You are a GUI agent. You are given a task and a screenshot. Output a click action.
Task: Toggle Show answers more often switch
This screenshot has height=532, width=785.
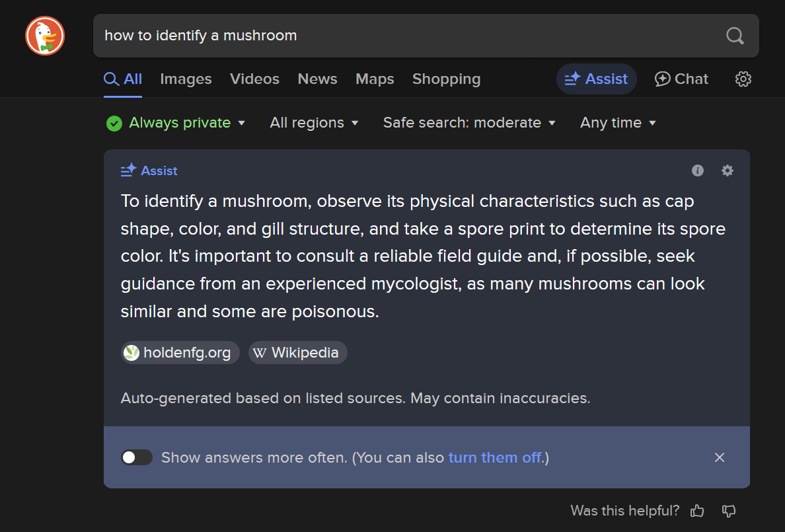pyautogui.click(x=137, y=457)
